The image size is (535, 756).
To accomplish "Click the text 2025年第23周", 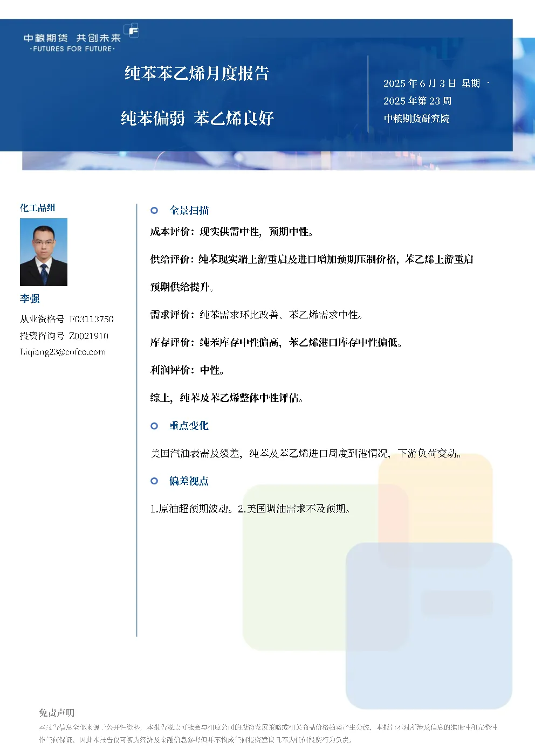I will pyautogui.click(x=417, y=101).
